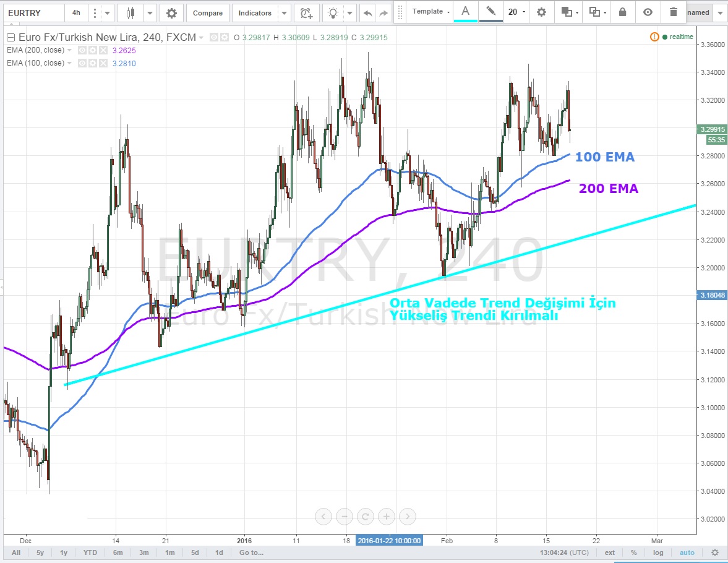
Task: Toggle the log scale option
Action: pyautogui.click(x=658, y=552)
